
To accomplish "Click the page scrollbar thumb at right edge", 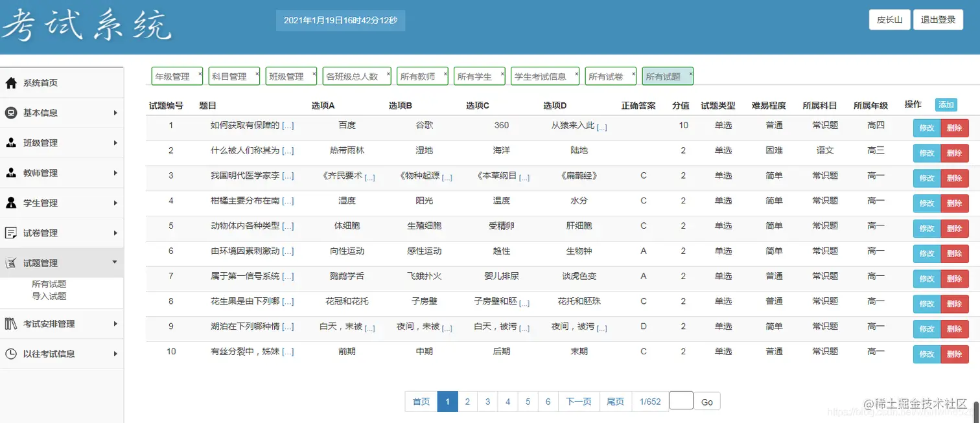I will pyautogui.click(x=976, y=412).
